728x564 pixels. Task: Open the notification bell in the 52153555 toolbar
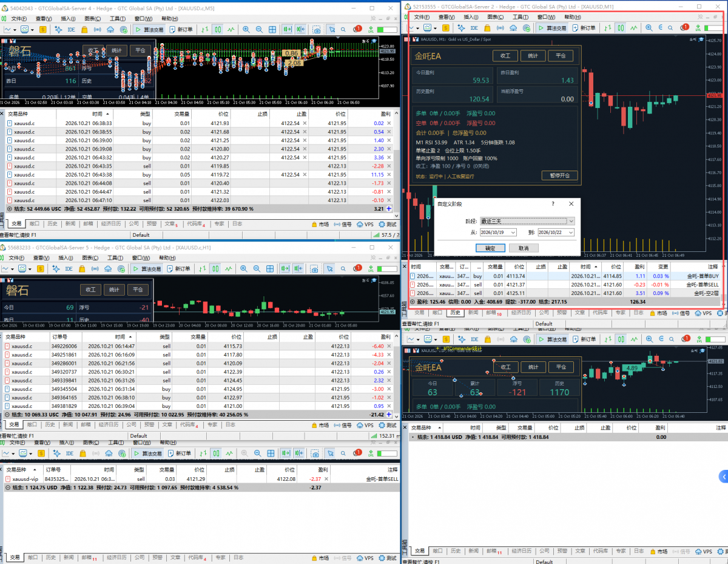click(x=684, y=27)
